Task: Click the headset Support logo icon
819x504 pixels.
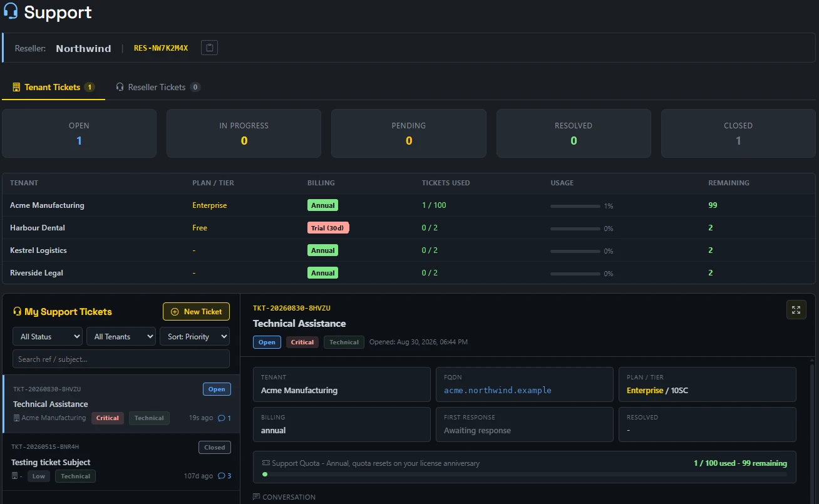Action: (11, 11)
